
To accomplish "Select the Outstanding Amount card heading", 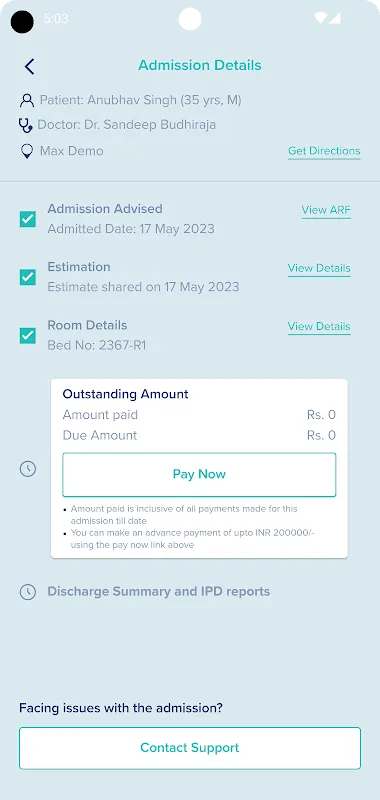I will (125, 394).
